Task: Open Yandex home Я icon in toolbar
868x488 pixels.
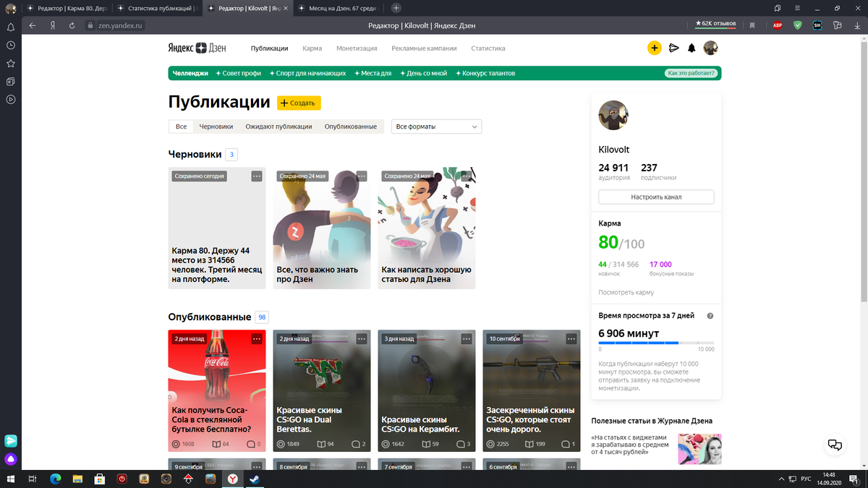Action: coord(53,25)
